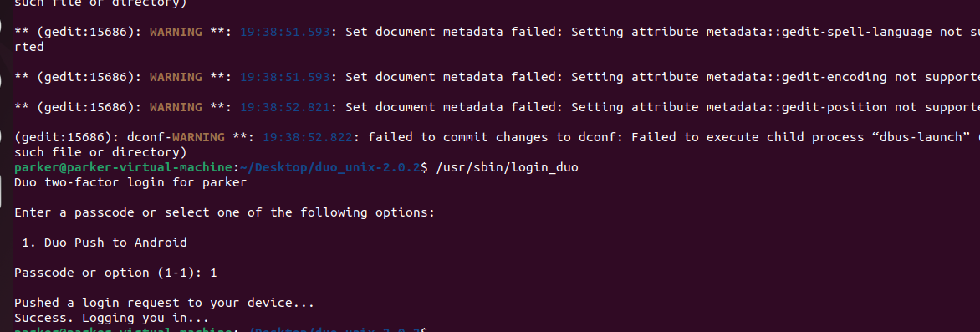Viewport: 980px width, 332px height.
Task: Click the 19:38:52.821 timestamp
Action: (x=285, y=107)
